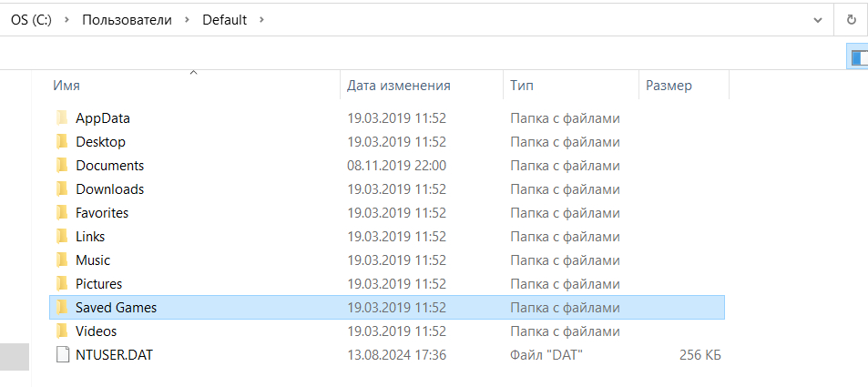Click the Videos folder icon
Screen dimensions: 868x387
pyautogui.click(x=62, y=331)
